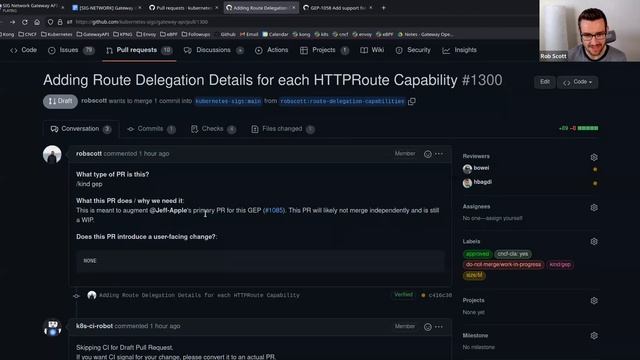Add emoji reaction to k8s-ci-robot's comment
This screenshot has width=640, height=360.
point(427,327)
